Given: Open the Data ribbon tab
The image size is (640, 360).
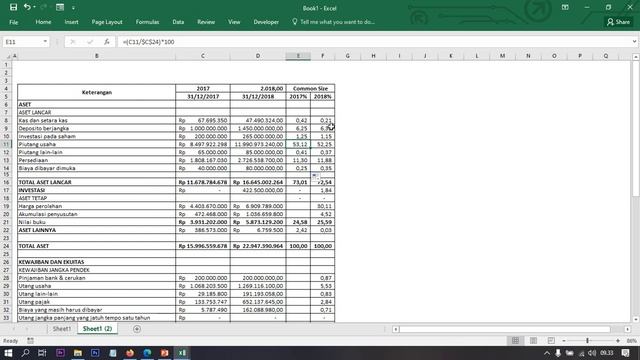Looking at the screenshot, I should [178, 22].
